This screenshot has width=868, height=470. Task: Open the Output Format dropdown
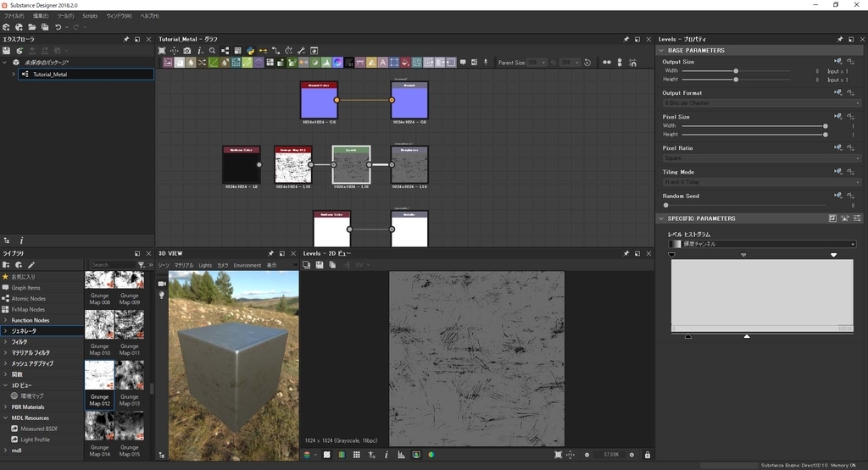761,102
